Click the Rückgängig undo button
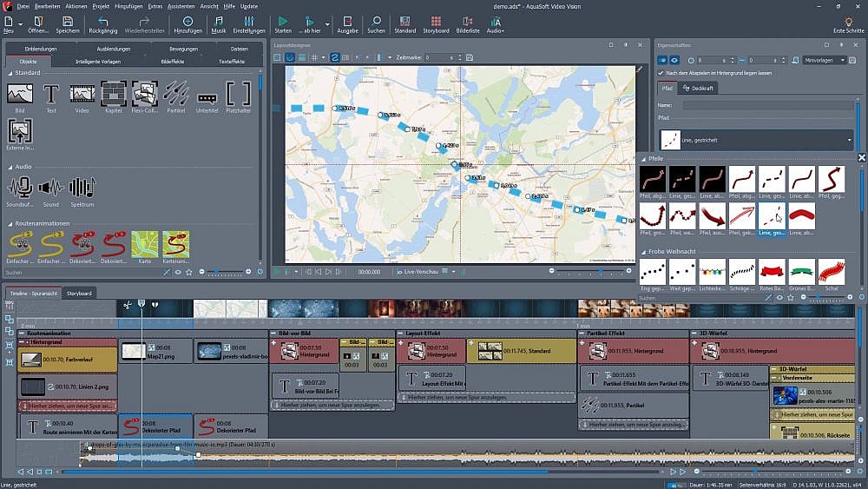This screenshot has height=489, width=868. point(103,23)
